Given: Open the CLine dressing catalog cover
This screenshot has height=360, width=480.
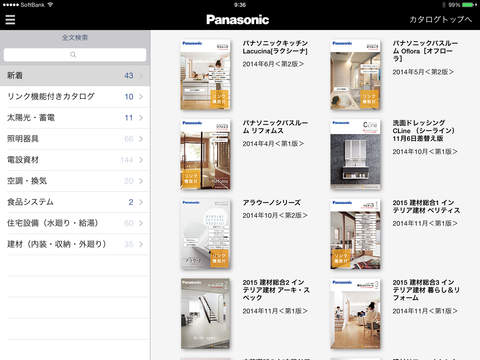Looking at the screenshot, I should click(x=355, y=155).
